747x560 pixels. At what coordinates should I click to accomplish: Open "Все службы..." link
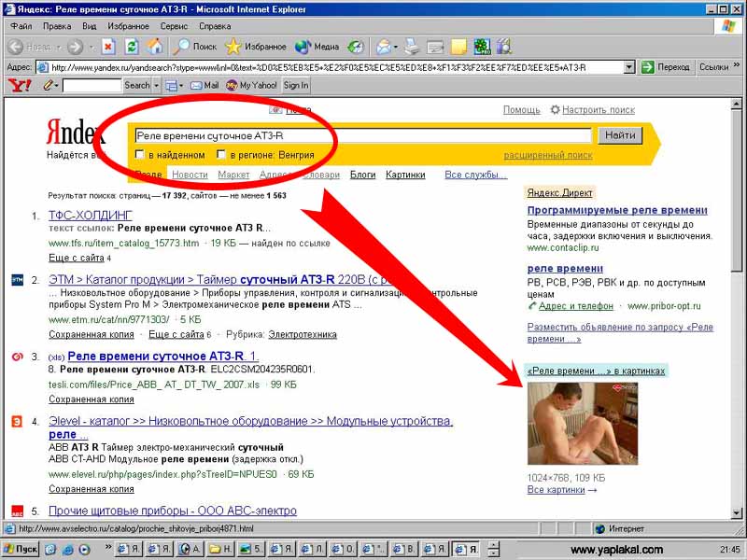pos(475,175)
